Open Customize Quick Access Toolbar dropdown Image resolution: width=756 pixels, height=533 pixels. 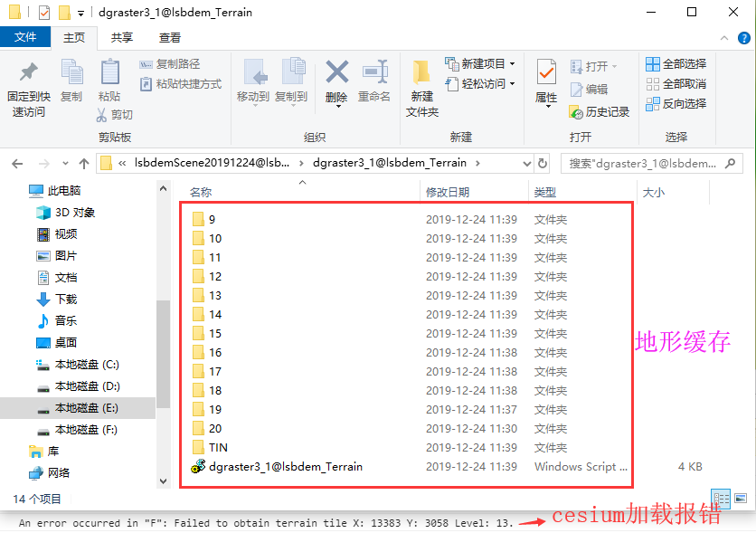[x=81, y=13]
